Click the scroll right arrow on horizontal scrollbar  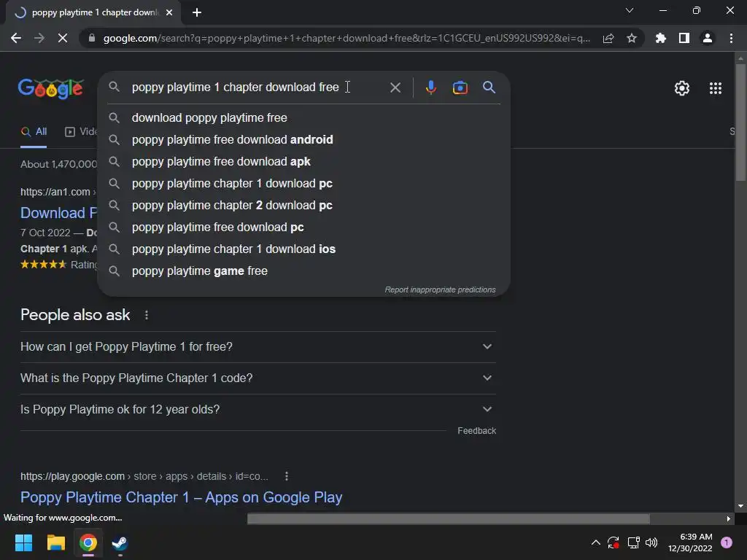(x=729, y=518)
